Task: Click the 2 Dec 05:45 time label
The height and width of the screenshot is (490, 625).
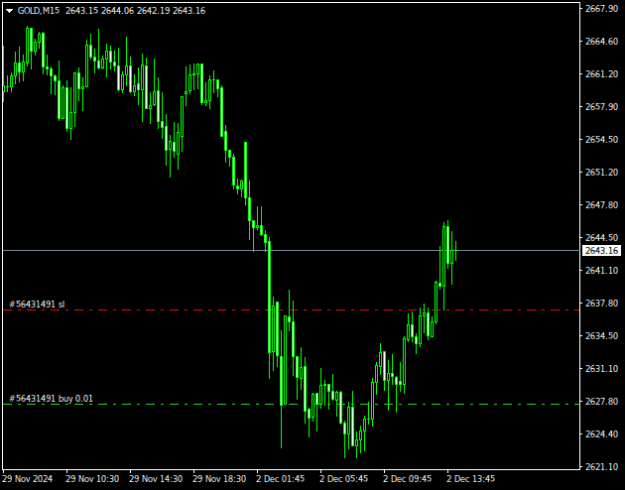Action: [344, 478]
